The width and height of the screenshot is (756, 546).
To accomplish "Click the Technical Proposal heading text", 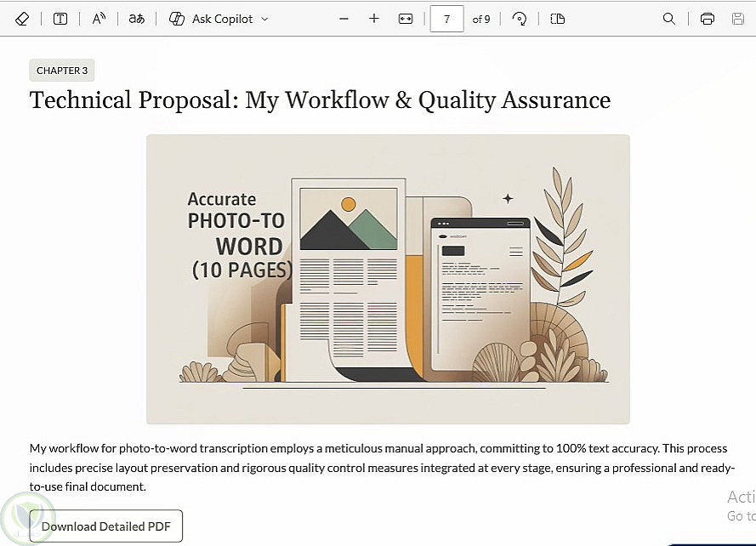I will (x=320, y=100).
